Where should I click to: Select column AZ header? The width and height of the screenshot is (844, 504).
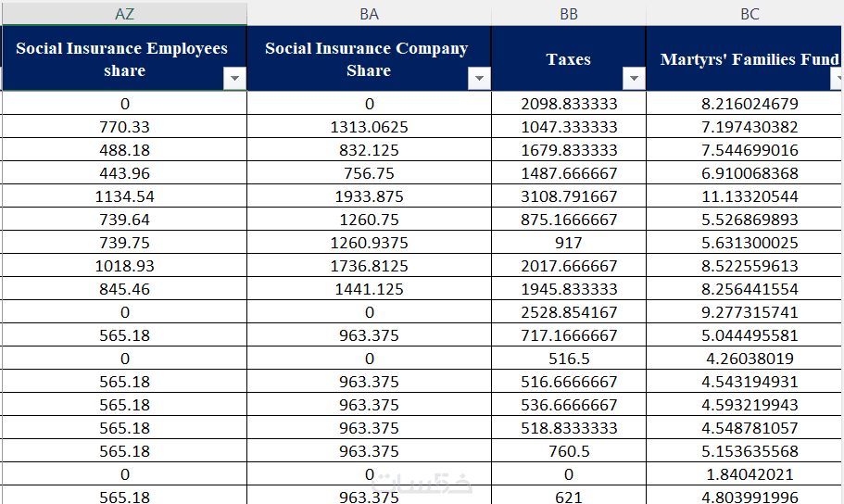pos(124,14)
